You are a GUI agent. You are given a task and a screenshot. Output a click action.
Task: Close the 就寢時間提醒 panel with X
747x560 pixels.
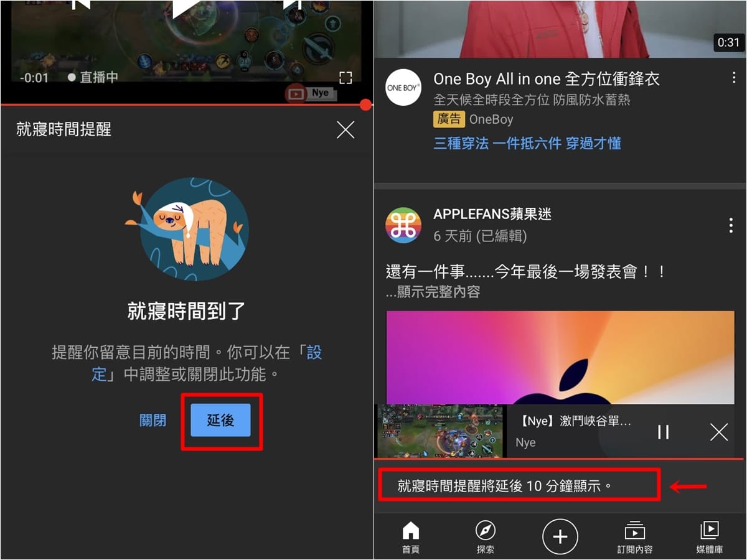[x=345, y=129]
